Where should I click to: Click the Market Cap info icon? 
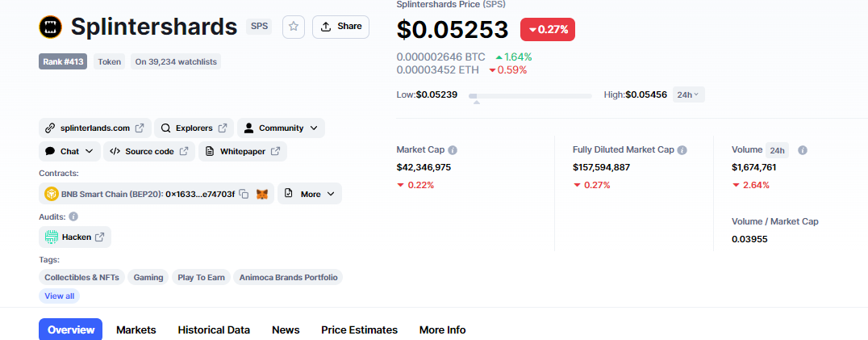(453, 150)
